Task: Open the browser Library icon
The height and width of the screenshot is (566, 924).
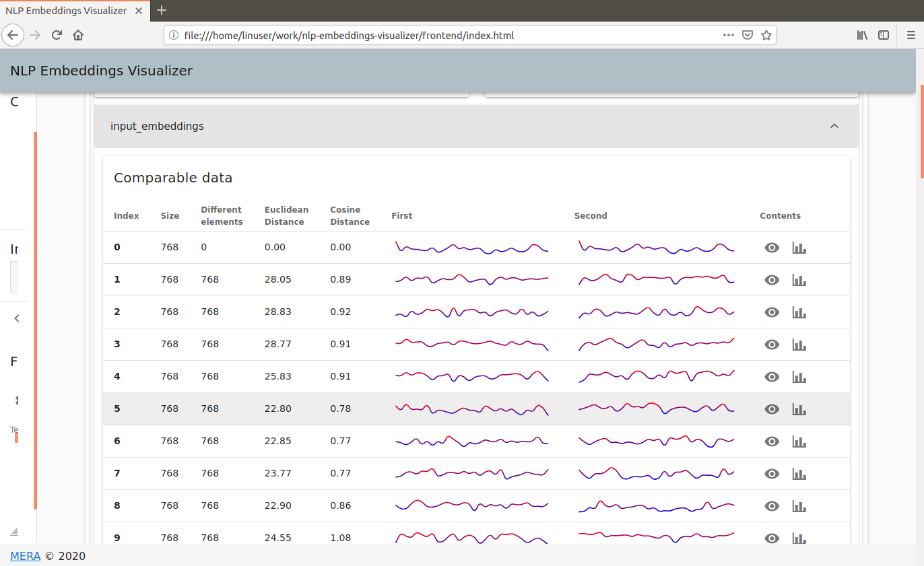Action: tap(862, 35)
